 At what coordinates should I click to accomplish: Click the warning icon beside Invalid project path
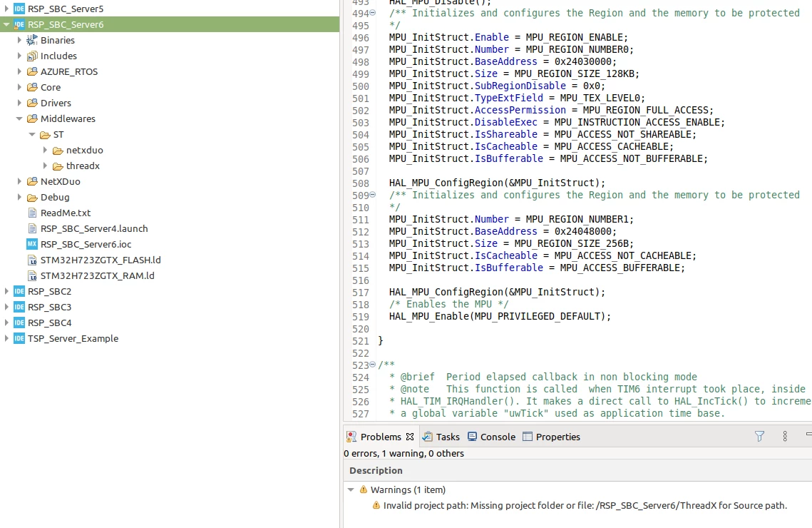(x=376, y=505)
